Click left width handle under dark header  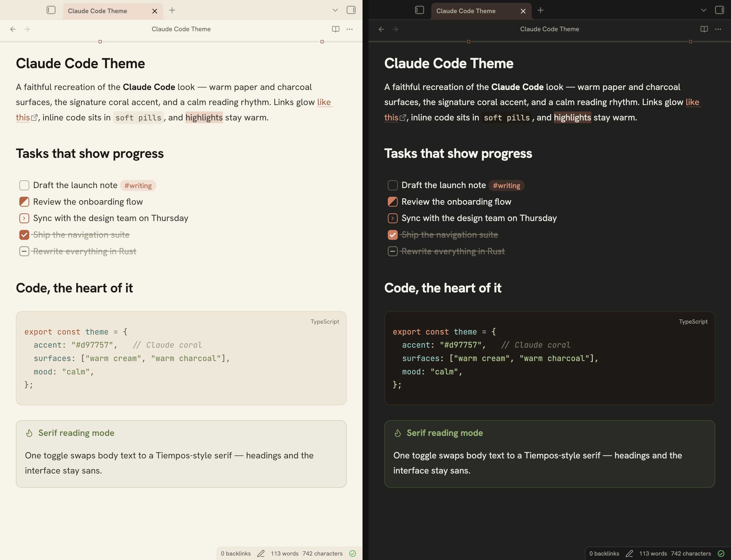coord(469,42)
